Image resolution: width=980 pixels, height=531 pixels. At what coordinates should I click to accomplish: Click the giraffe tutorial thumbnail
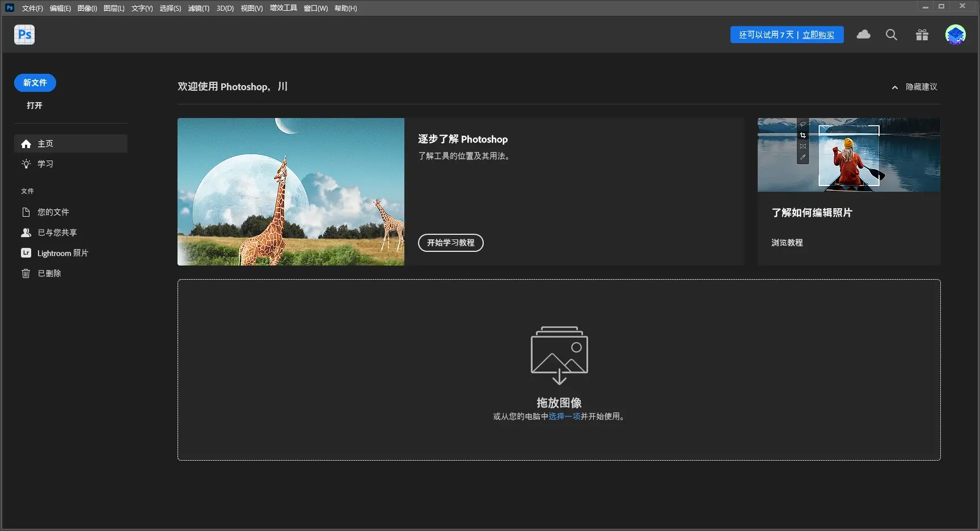290,192
